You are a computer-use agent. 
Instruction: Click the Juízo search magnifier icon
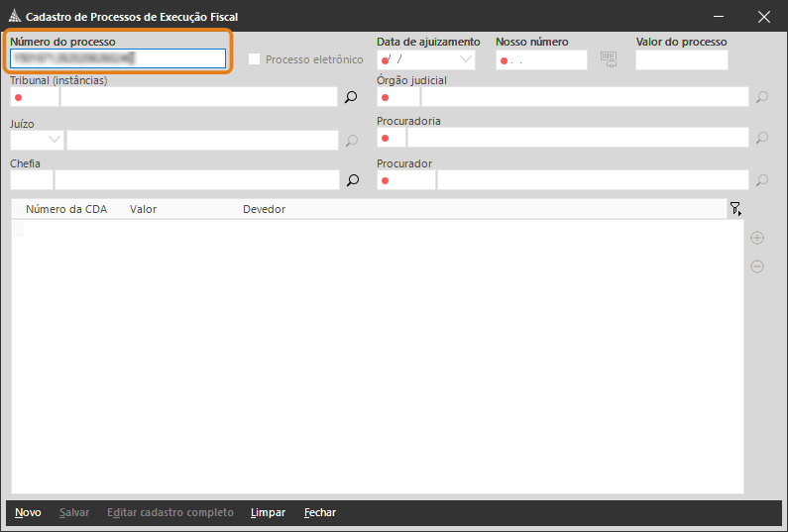coord(351,141)
